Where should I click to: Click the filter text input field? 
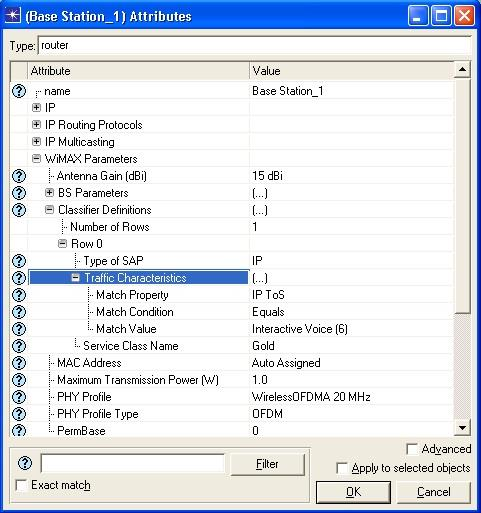pyautogui.click(x=133, y=463)
